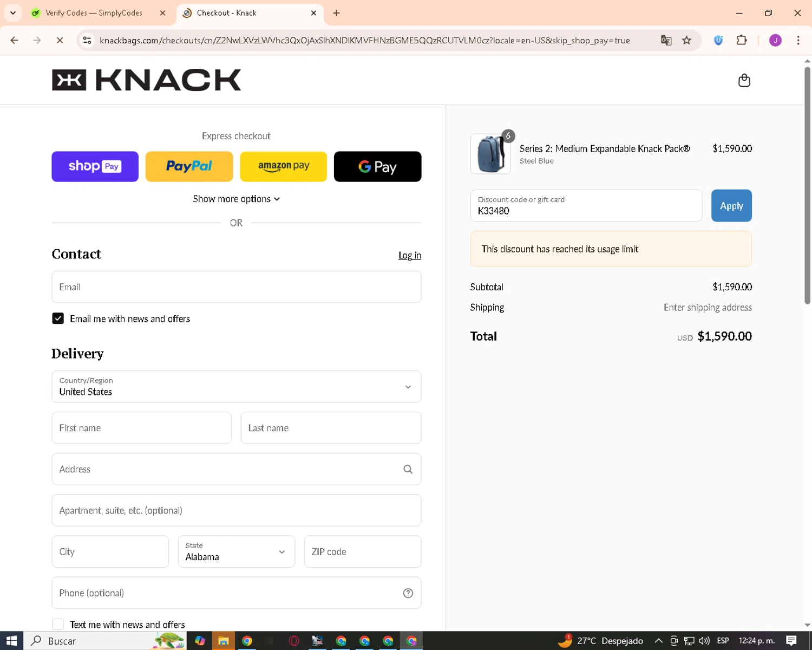Viewport: 812px width, 650px height.
Task: Go back to the previous page
Action: point(15,40)
